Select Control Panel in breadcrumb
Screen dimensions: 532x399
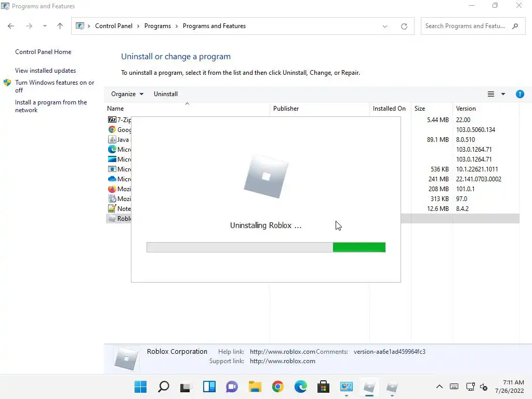pos(114,26)
